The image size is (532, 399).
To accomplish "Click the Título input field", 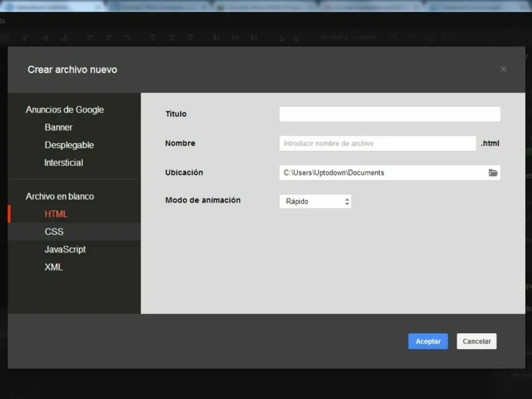I will [390, 114].
